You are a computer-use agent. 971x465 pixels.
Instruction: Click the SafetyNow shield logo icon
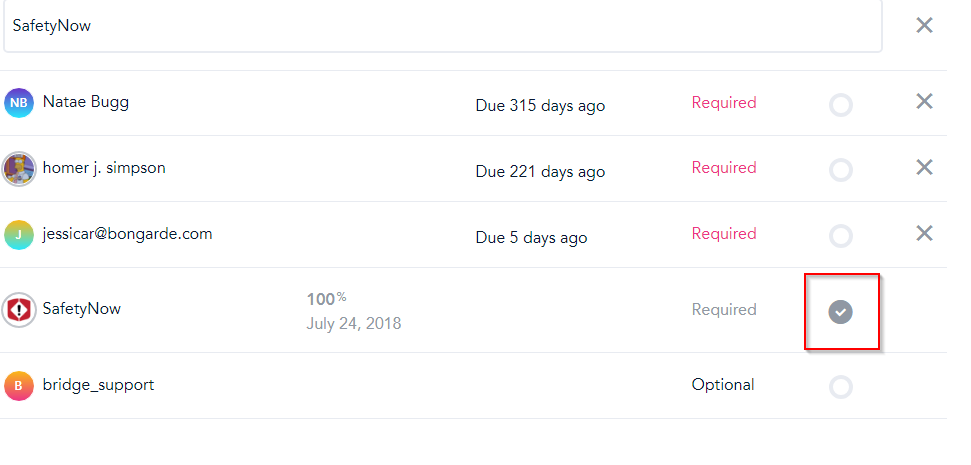pos(19,310)
